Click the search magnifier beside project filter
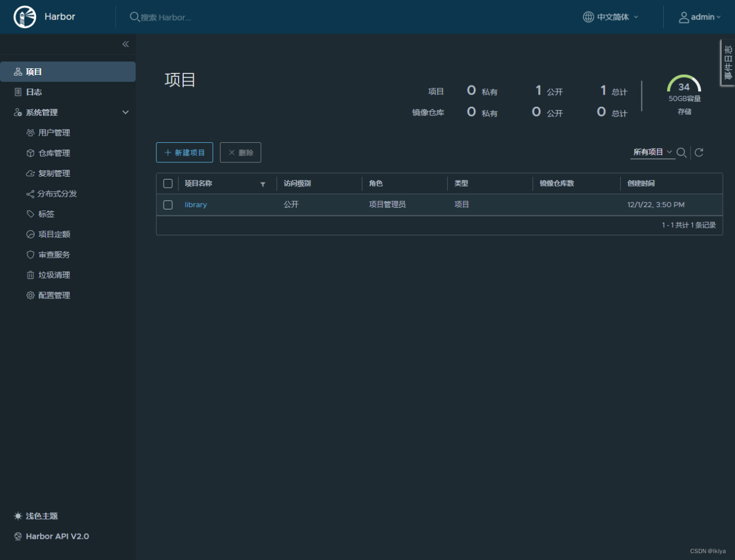 click(682, 153)
